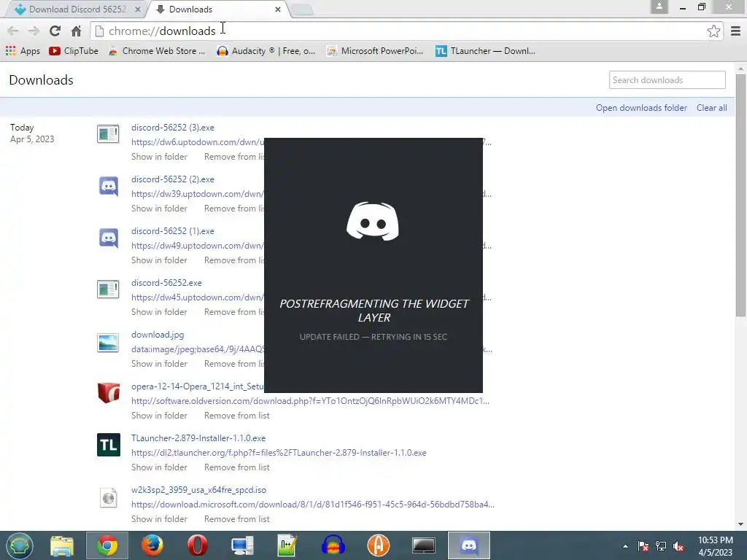Open download.jpg file link
Viewport: 747px width, 560px height.
(x=158, y=335)
